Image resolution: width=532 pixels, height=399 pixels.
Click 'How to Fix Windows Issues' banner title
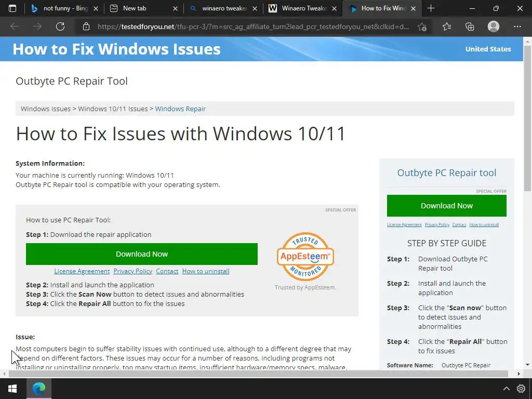pos(116,49)
